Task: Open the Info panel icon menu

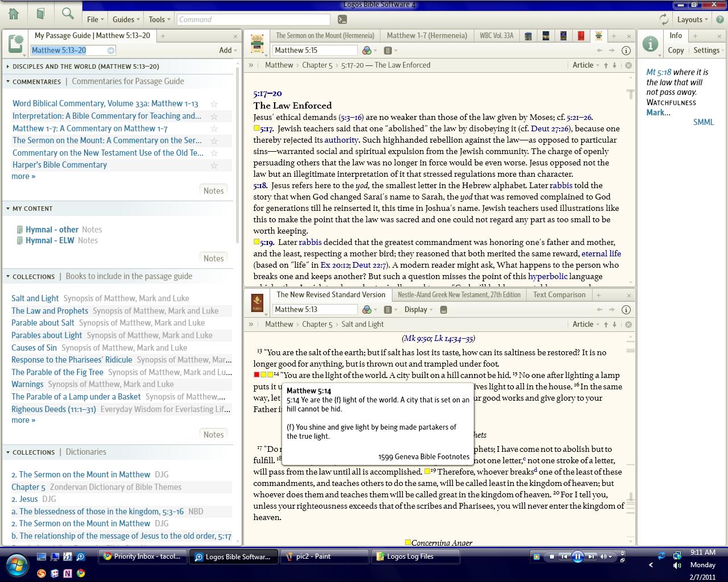Action: point(650,44)
